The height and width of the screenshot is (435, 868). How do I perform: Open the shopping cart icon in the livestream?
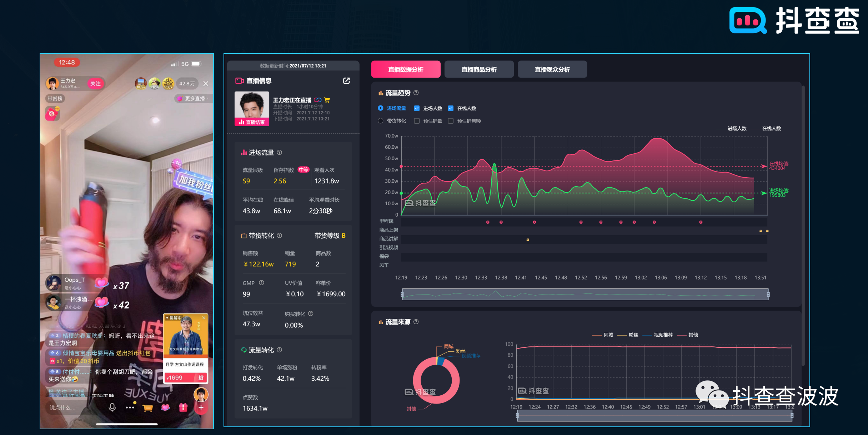pyautogui.click(x=148, y=407)
